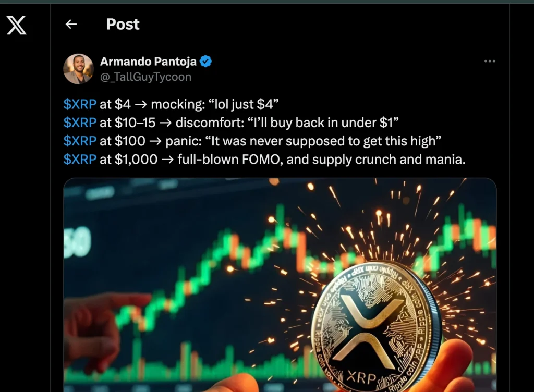This screenshot has width=534, height=392.
Task: Click the arrow symbol after "at $4"
Action: [x=141, y=104]
